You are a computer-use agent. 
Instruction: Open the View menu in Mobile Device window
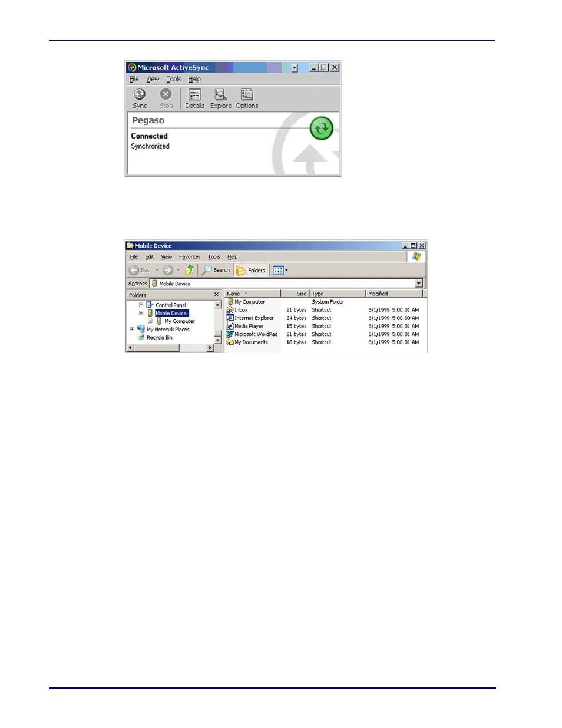coord(167,257)
